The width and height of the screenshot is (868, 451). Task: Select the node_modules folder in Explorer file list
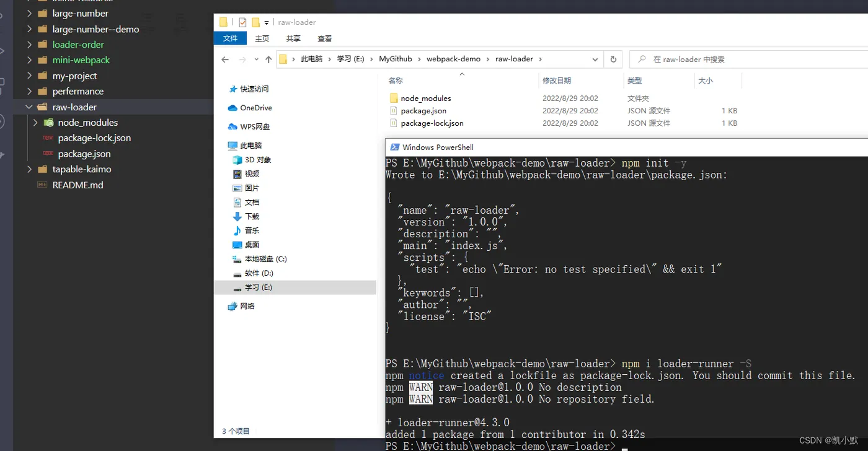pyautogui.click(x=425, y=99)
